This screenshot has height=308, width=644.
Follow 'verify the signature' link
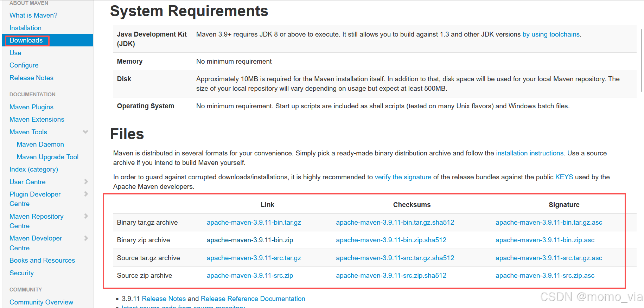403,177
